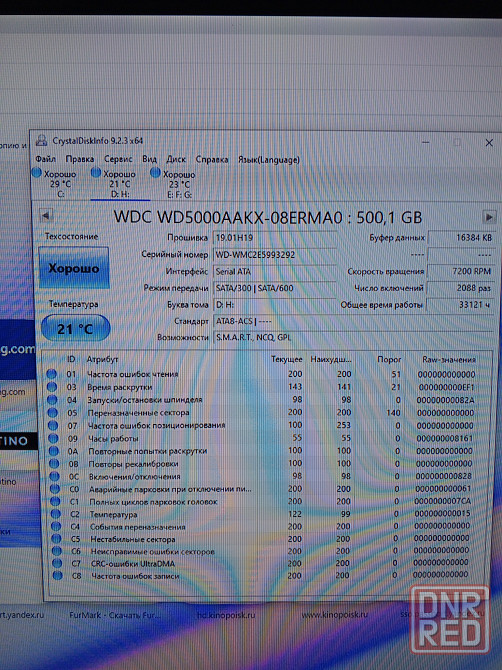Go to next disk with right arrow
Viewport: 502px width, 670px height.
pyautogui.click(x=488, y=217)
